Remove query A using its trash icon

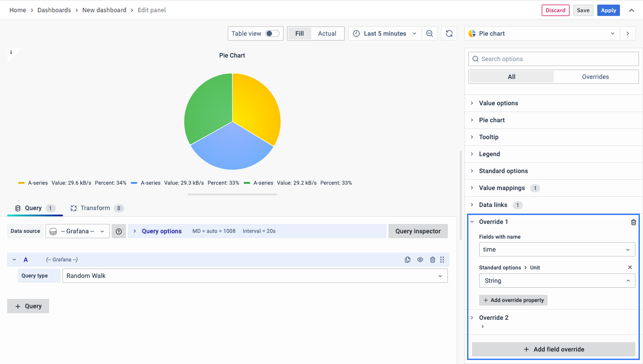tap(432, 260)
